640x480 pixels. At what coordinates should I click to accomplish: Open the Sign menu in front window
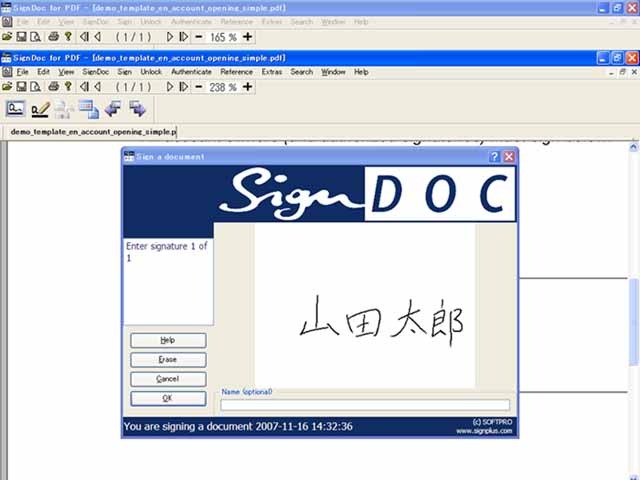point(124,72)
